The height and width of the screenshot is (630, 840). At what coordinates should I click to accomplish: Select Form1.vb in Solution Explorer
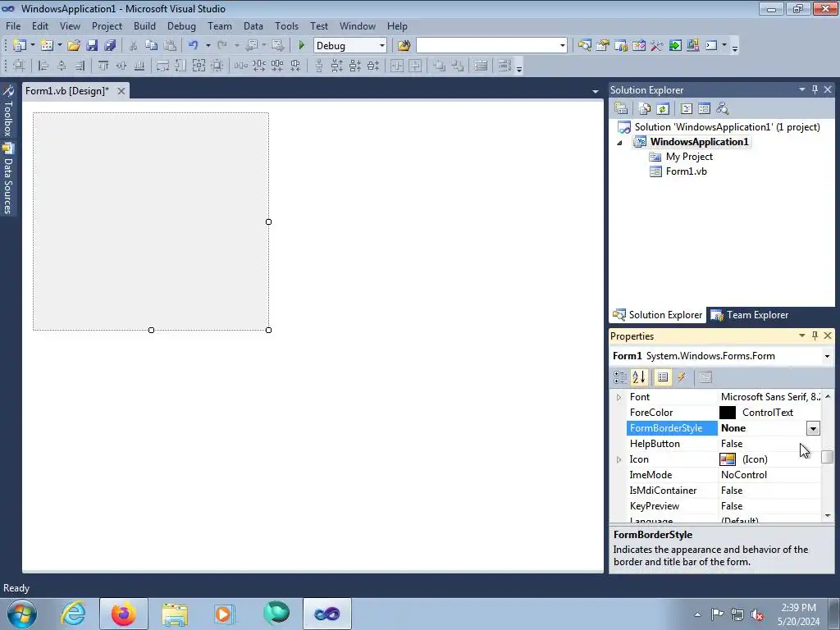pos(687,171)
